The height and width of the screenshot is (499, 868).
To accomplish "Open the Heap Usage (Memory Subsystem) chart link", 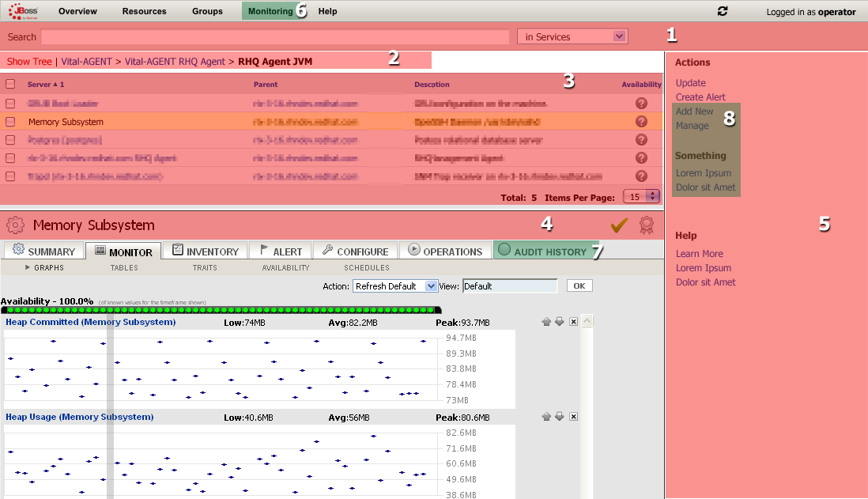I will point(80,417).
